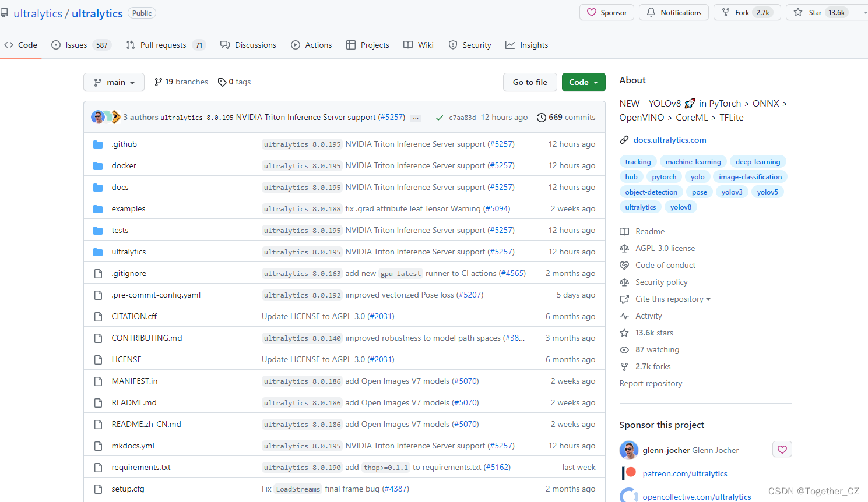Screen dimensions: 868x502
Task: Open the CONTRIBUTING.md file
Action: 147,338
